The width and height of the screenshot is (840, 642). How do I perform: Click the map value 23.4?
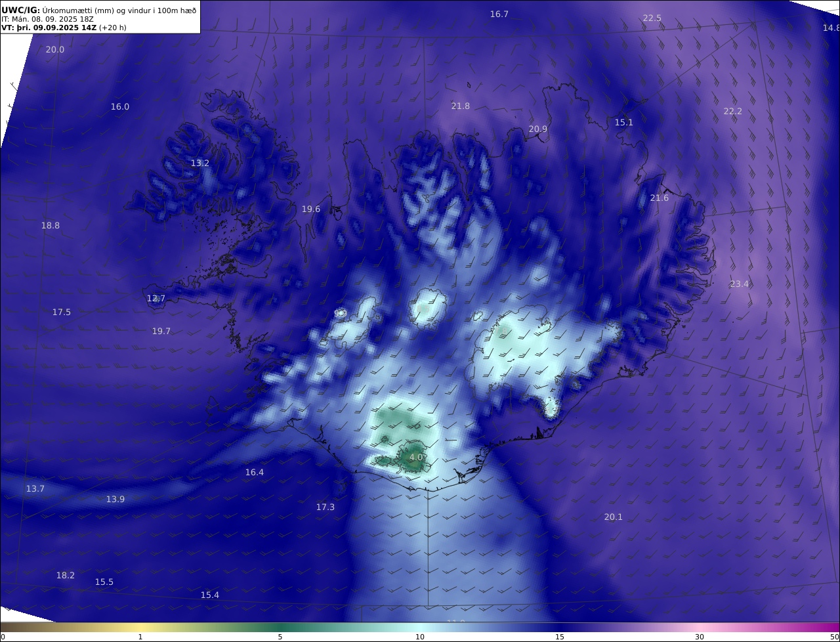click(x=740, y=284)
